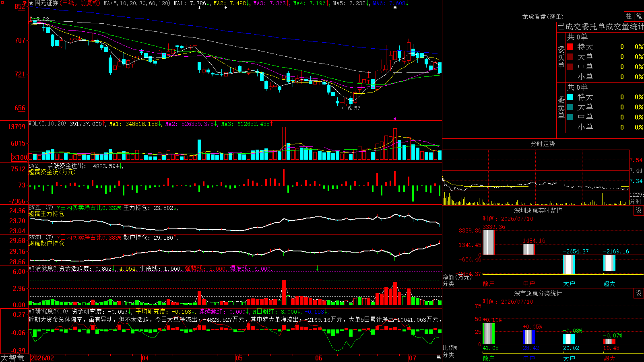The height and width of the screenshot is (362, 644).
Task: Click the SVZL (7) indicator label
Action: pos(41,208)
